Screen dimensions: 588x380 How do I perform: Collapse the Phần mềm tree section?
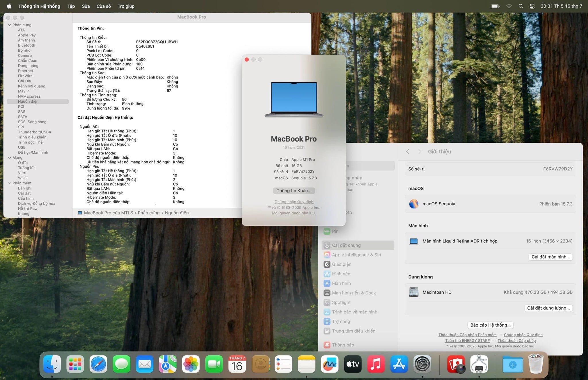pyautogui.click(x=9, y=183)
